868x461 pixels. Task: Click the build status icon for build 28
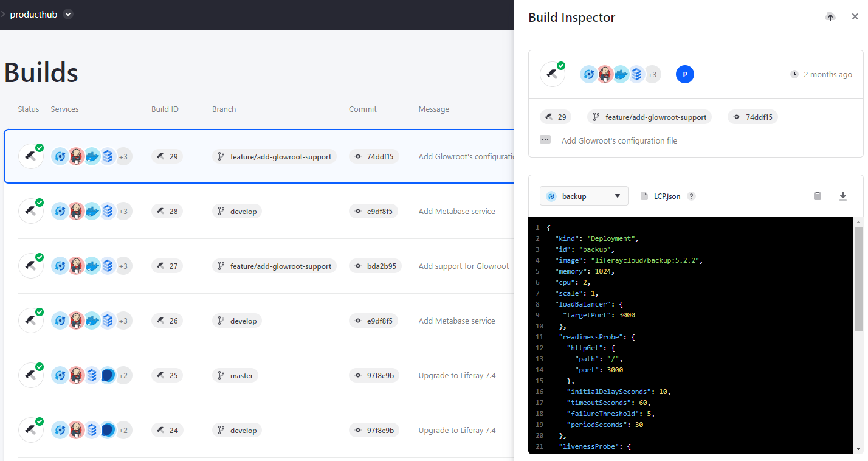point(31,211)
